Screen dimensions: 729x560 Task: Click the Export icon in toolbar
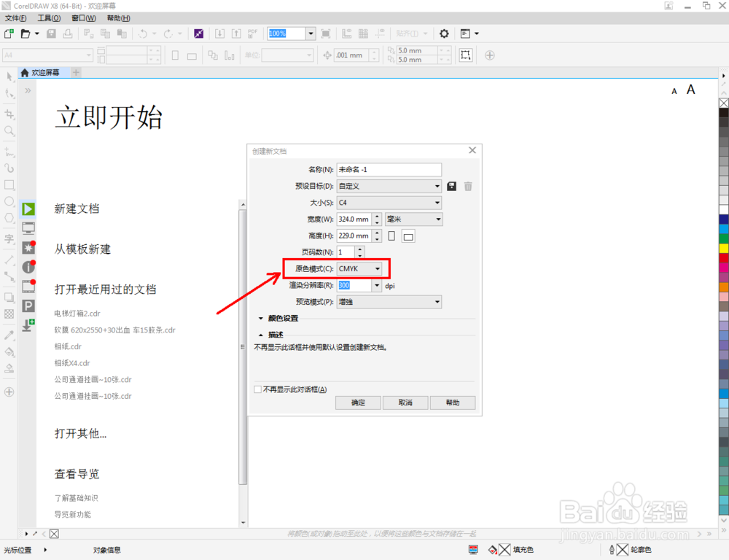[x=236, y=34]
